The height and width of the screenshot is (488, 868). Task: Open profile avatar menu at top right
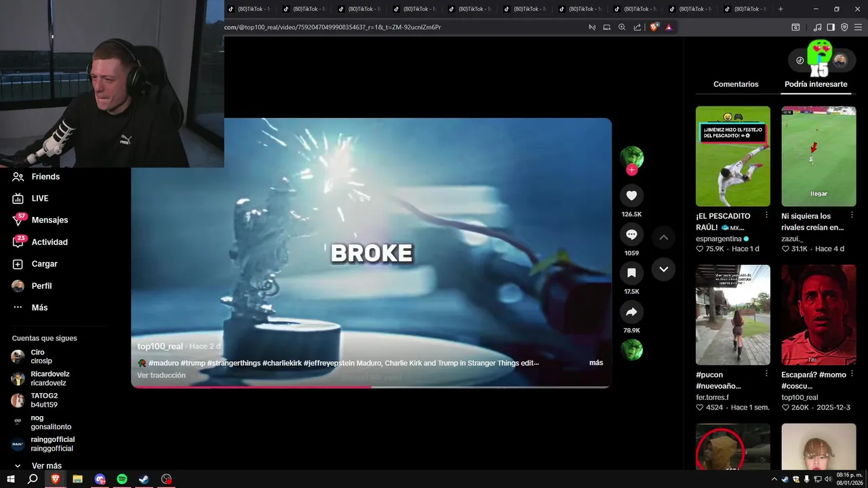click(x=840, y=60)
